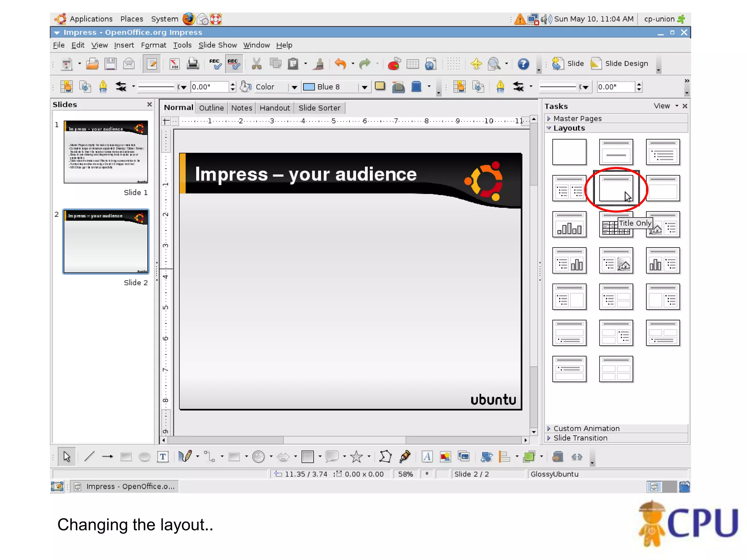Screen dimensions: 747x560
Task: Open the Blue 8 fill color dropdown
Action: [364, 87]
